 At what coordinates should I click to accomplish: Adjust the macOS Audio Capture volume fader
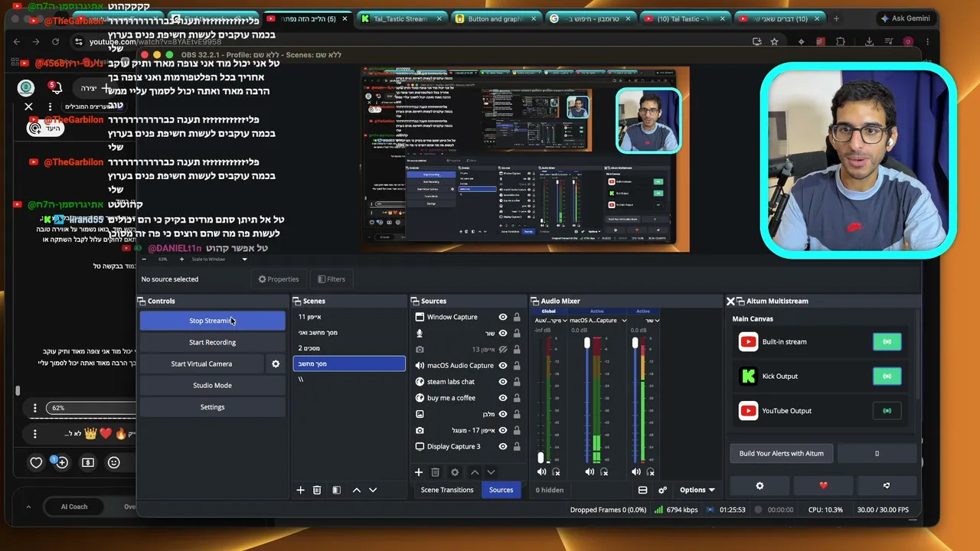(588, 344)
